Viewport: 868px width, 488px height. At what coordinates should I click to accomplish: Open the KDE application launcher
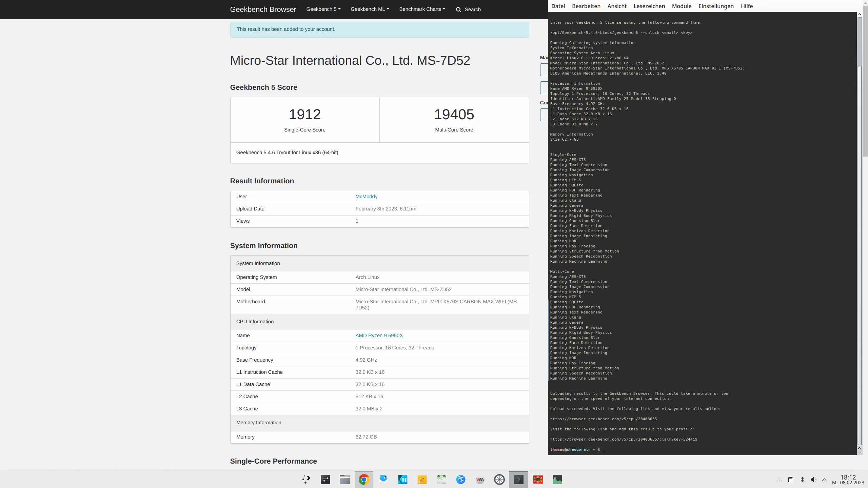pos(306,480)
